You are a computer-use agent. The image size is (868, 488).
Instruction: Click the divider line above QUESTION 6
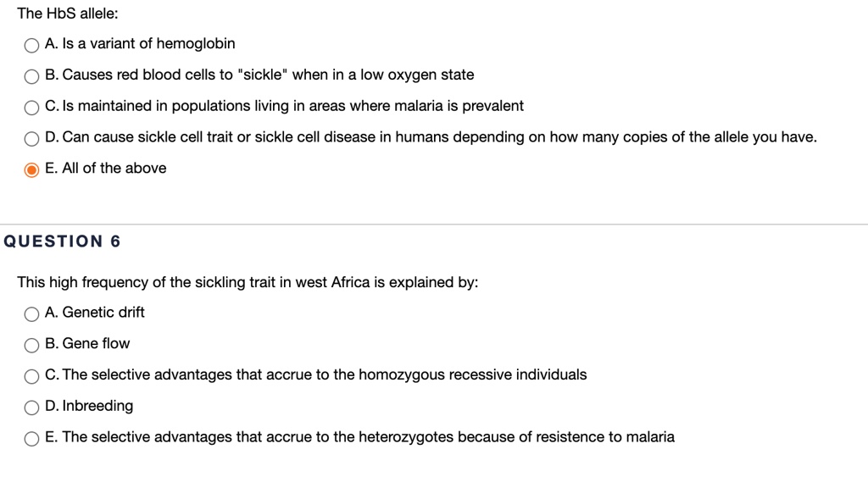[x=434, y=224]
